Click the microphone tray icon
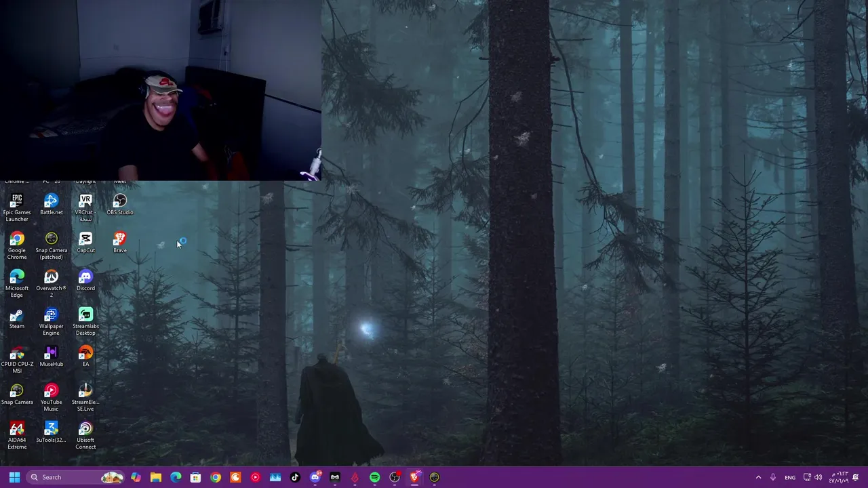Viewport: 868px width, 488px height. [x=772, y=477]
